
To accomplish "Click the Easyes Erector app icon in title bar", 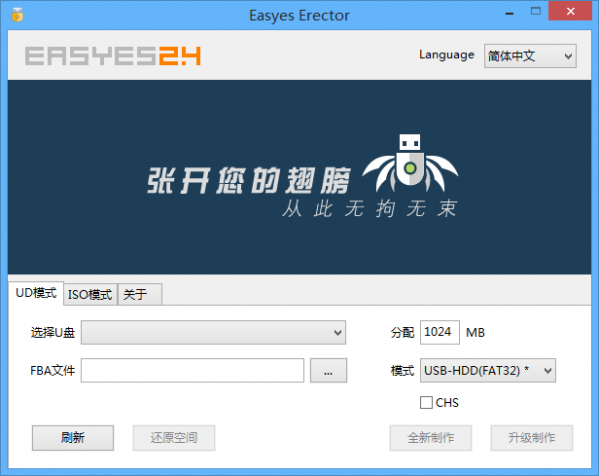I will pos(17,15).
